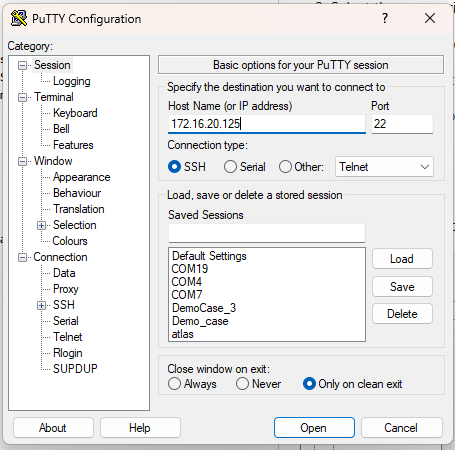Click the About button
Viewport: 455px width, 450px height.
[53, 428]
